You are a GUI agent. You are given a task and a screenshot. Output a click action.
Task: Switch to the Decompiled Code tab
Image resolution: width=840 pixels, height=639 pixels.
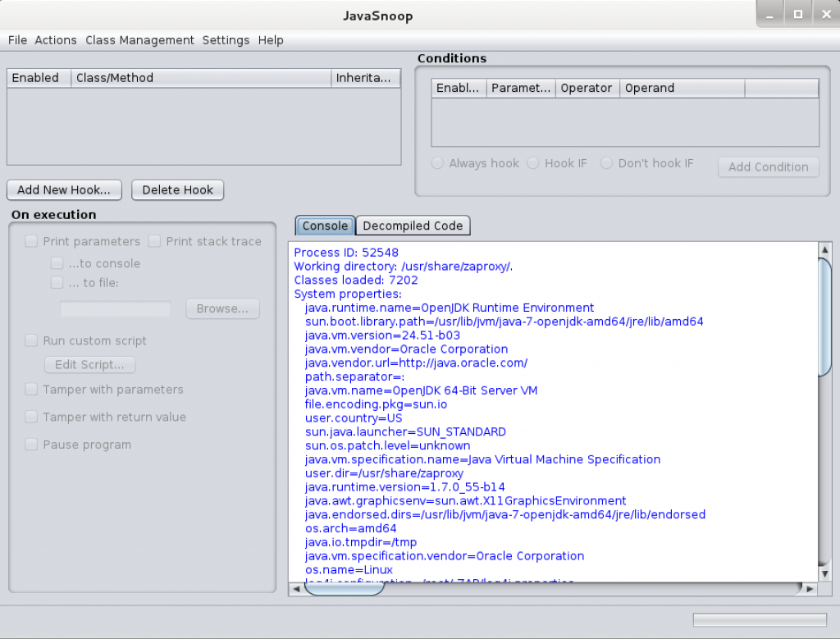413,226
